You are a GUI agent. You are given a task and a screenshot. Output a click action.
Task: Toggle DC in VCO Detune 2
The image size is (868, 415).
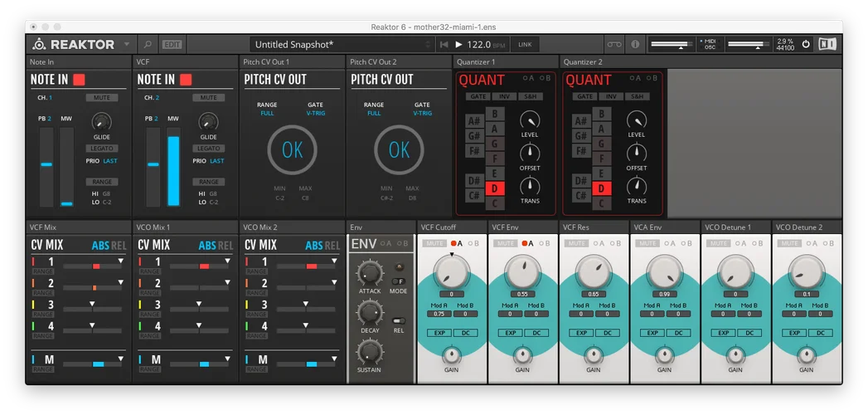[820, 333]
